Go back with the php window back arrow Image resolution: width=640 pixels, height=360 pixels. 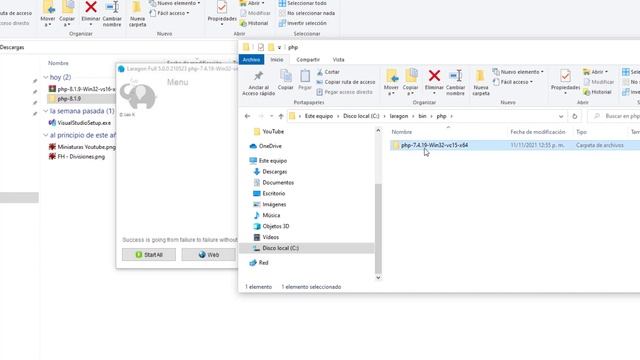[247, 116]
